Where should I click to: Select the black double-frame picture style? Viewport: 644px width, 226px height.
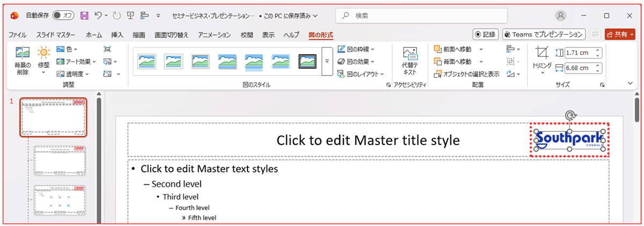tap(308, 62)
